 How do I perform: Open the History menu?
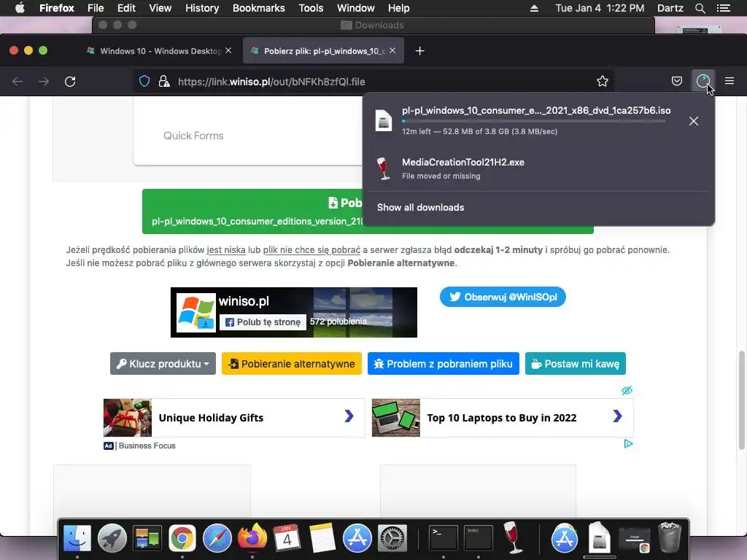click(202, 8)
